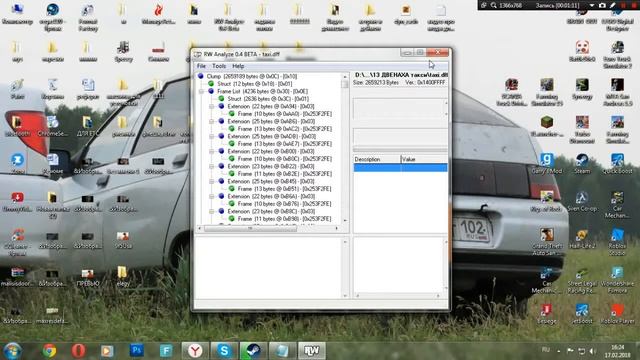Click the tree view scroll down arrow
The width and height of the screenshot is (640, 360).
(345, 220)
